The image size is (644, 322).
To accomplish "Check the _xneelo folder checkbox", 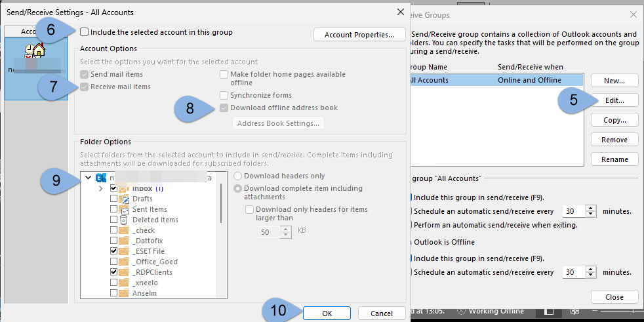I will click(113, 283).
